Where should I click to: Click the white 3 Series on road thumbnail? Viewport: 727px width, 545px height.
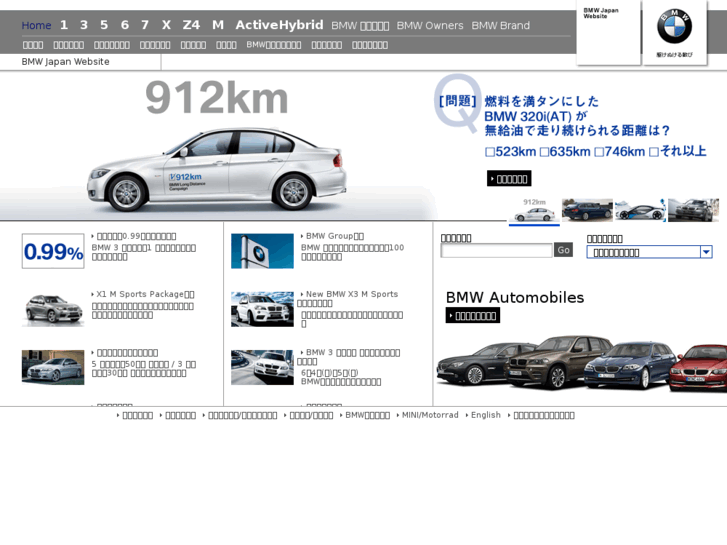[262, 367]
